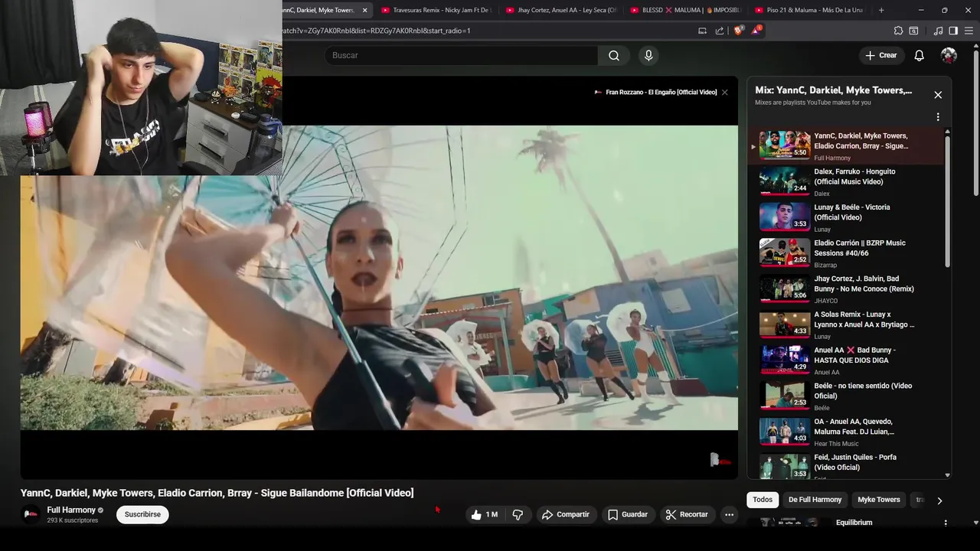Click channel watermark in video corner
The width and height of the screenshot is (980, 551).
(x=720, y=460)
